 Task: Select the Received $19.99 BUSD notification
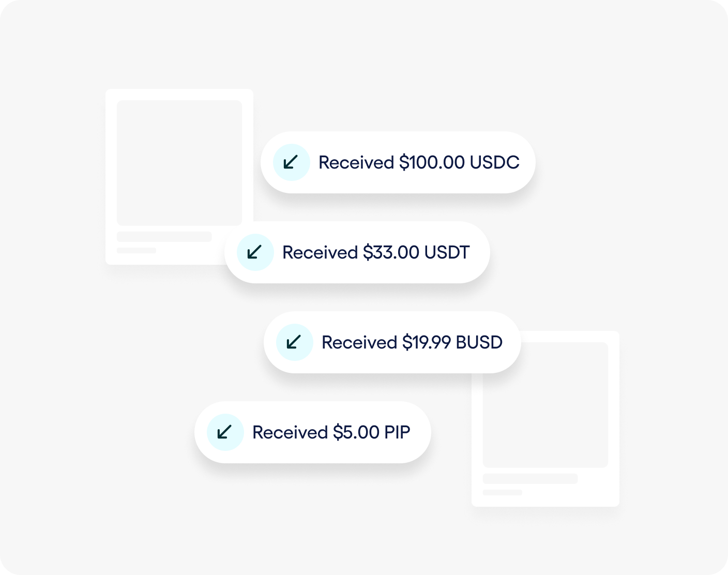tap(392, 342)
